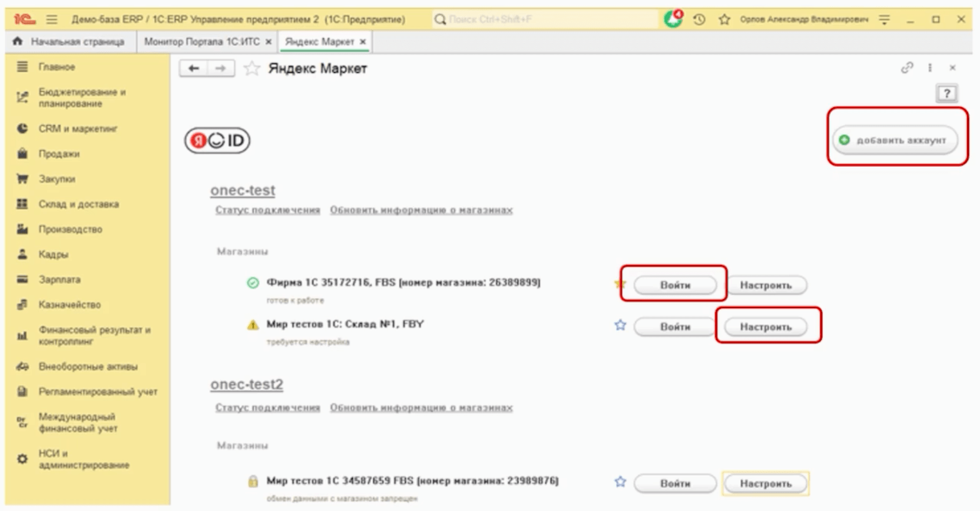Image resolution: width=980 pixels, height=511 pixels.
Task: Click добавить аккаунт button
Action: point(894,140)
